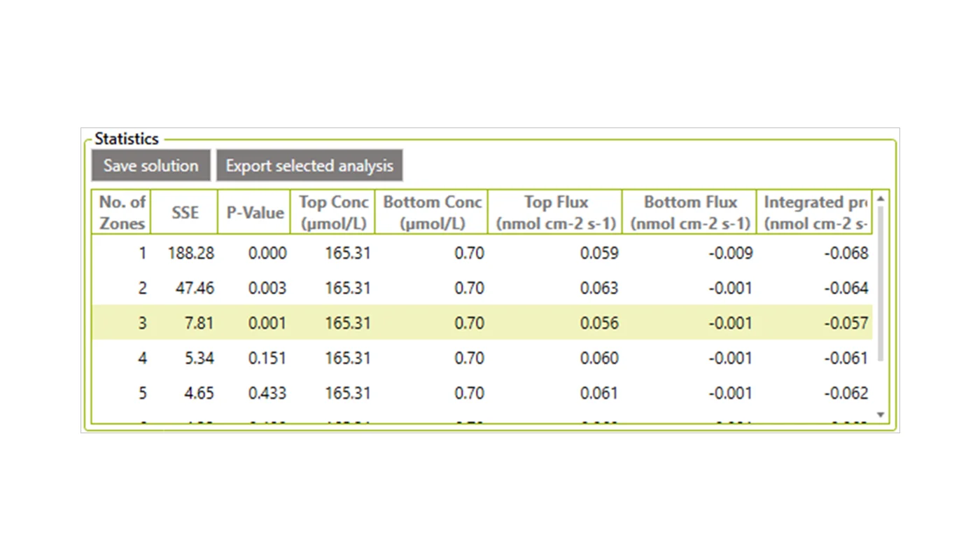The image size is (980, 560).
Task: Select SSE value 5.34
Action: [198, 358]
